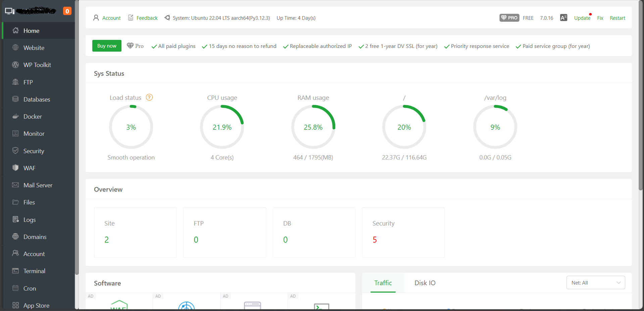Click the language translate icon in header
The height and width of the screenshot is (311, 644).
pos(563,18)
